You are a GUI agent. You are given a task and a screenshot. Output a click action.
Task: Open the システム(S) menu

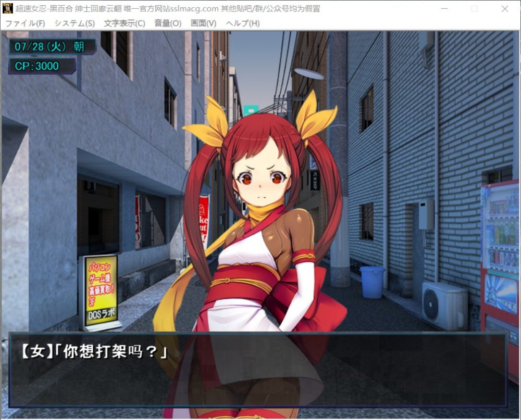pos(75,23)
